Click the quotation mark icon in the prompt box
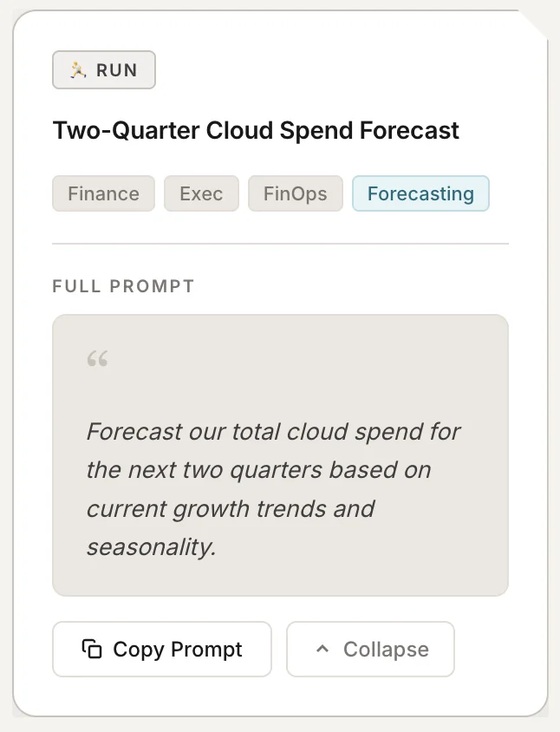560x732 pixels. tap(97, 357)
